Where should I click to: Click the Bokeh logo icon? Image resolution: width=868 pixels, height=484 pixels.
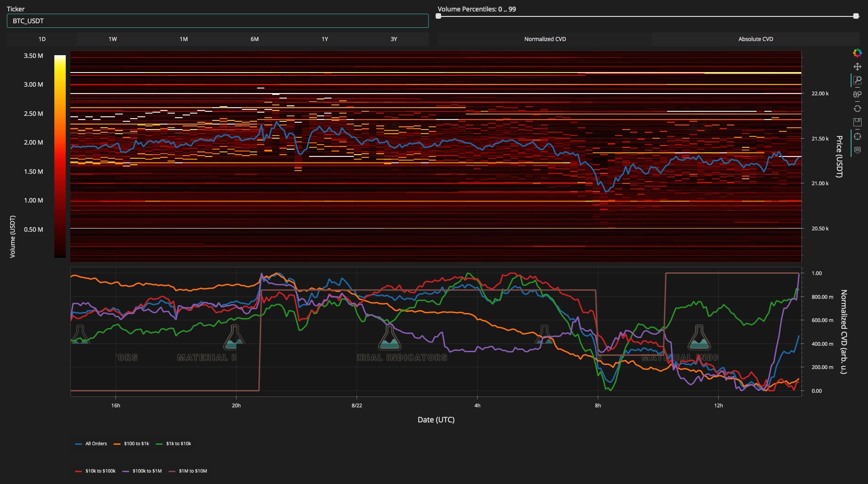tap(857, 53)
